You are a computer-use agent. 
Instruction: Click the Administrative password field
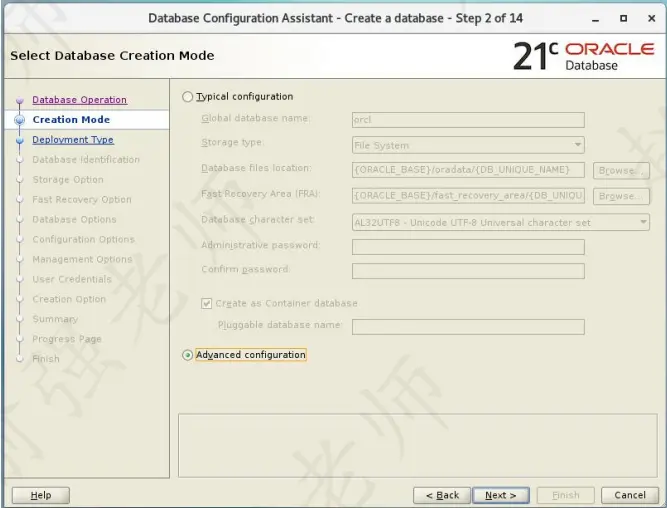[468, 247]
